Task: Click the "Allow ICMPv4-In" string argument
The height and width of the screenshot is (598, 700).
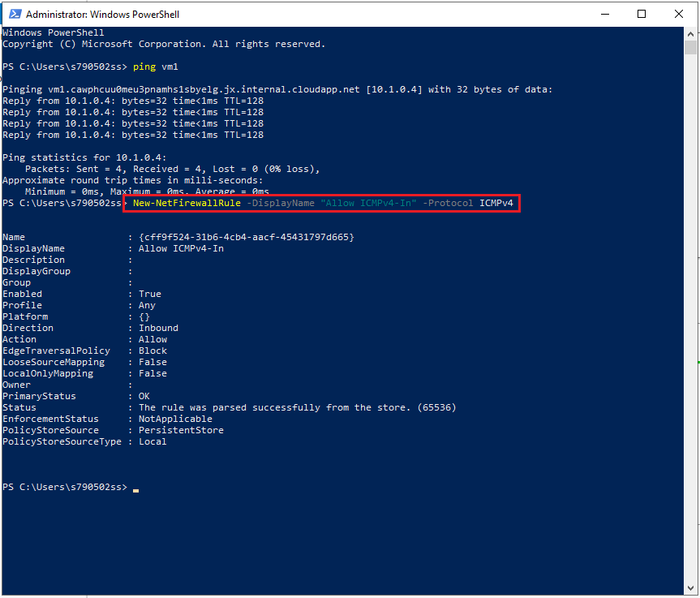Action: coord(368,203)
